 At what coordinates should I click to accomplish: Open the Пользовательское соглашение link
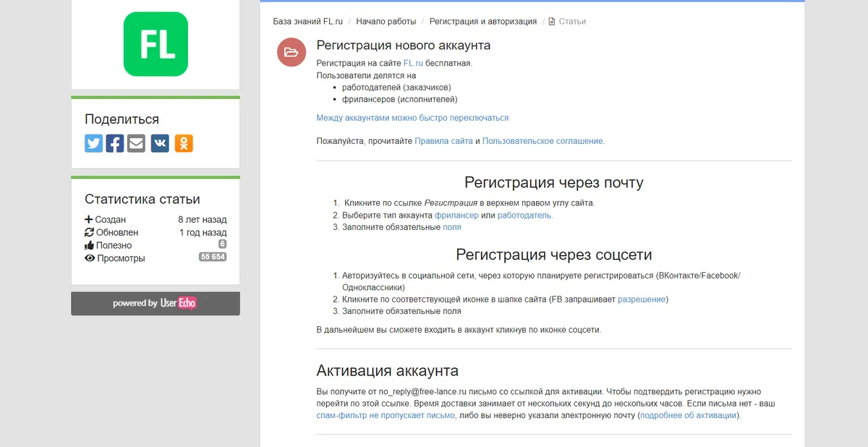pyautogui.click(x=542, y=141)
